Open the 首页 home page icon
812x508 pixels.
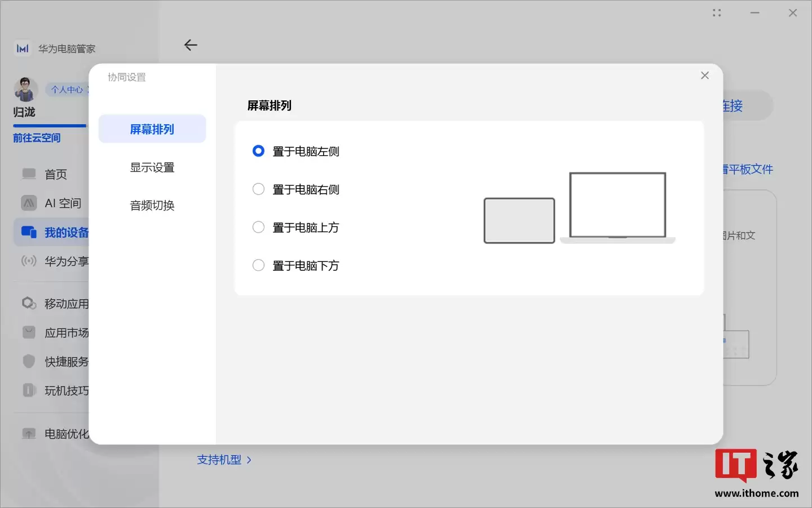tap(28, 174)
